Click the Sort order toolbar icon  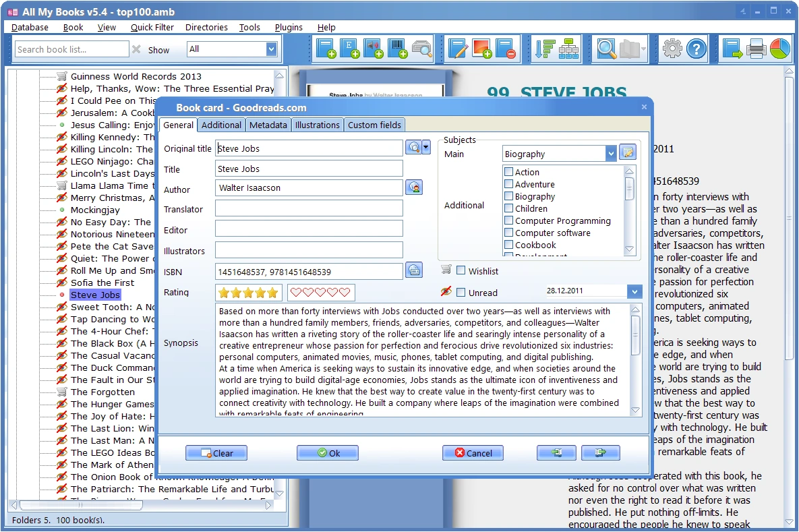click(545, 49)
